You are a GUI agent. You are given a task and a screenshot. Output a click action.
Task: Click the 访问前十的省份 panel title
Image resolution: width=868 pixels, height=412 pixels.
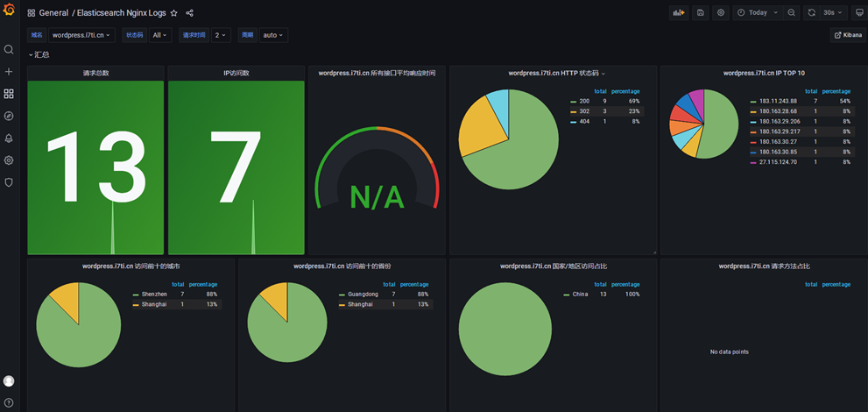342,266
